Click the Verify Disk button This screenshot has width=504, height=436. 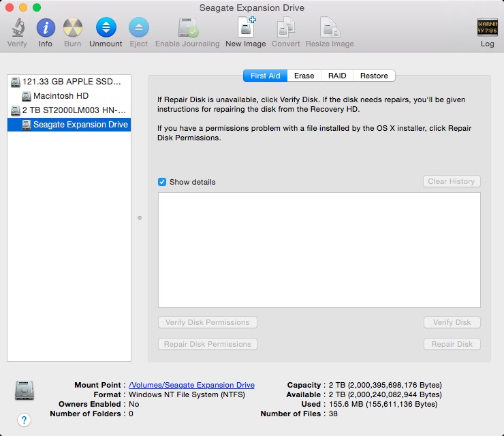click(452, 322)
